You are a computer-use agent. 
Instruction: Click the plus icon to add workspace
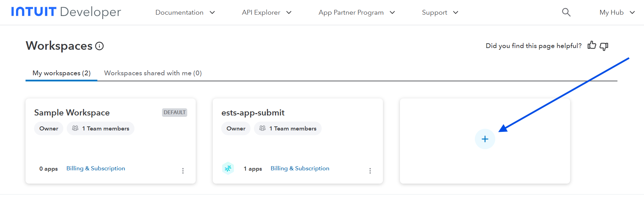pyautogui.click(x=485, y=139)
